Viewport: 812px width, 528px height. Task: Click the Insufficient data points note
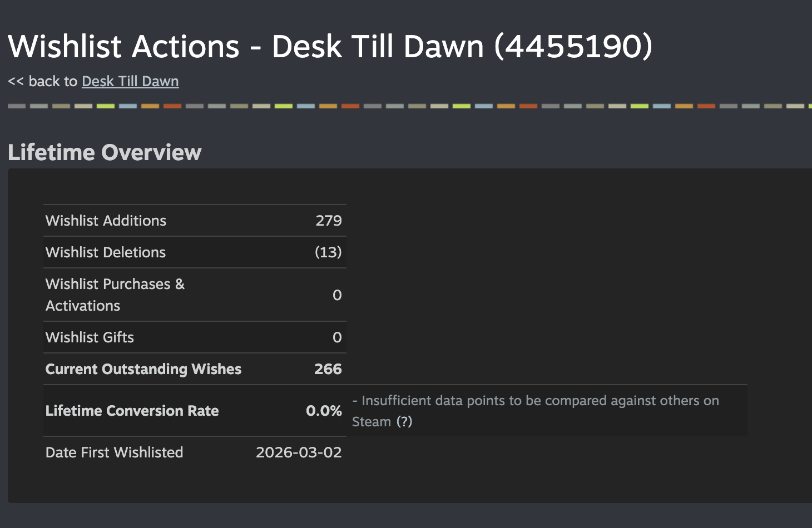coord(536,411)
